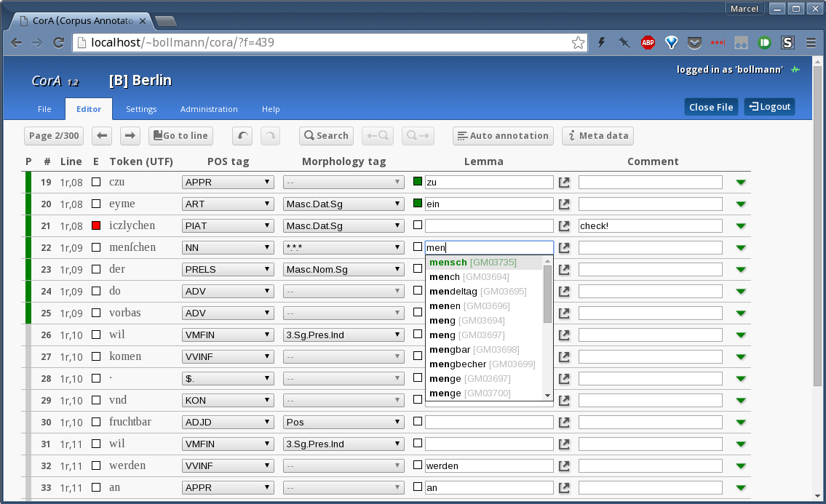
Task: Open Morphology dropdown for row 30 Pos
Action: 343,423
